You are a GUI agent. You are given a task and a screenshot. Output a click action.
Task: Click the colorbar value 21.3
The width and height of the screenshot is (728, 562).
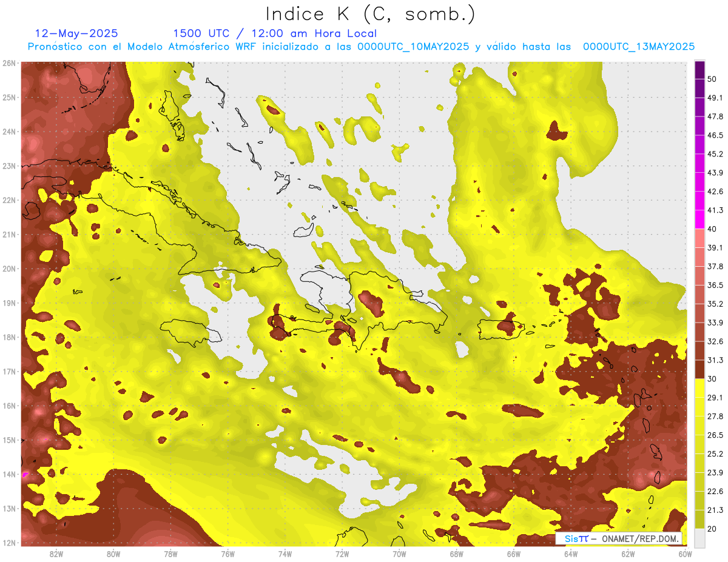(715, 510)
